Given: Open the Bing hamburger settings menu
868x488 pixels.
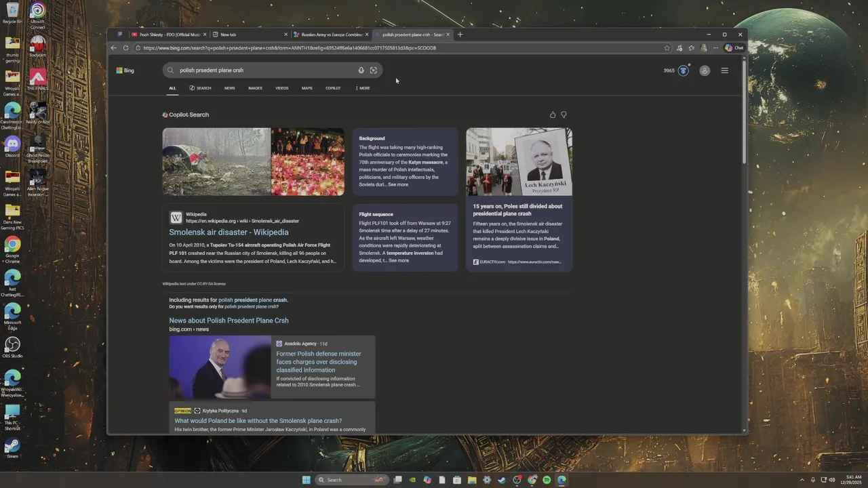Looking at the screenshot, I should click(724, 70).
